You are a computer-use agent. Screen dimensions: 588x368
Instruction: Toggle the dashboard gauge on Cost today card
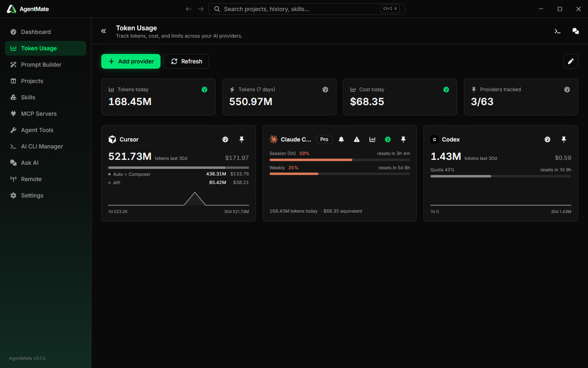(446, 90)
